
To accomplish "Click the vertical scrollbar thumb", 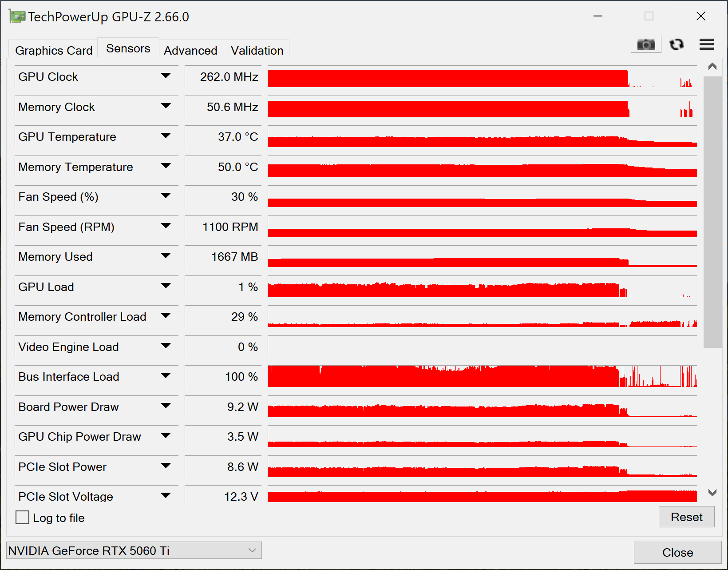I will 712,212.
